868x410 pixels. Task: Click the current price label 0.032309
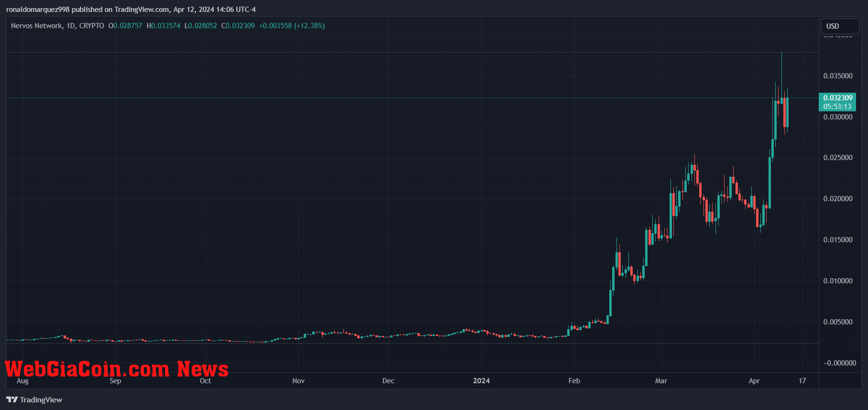pos(837,98)
